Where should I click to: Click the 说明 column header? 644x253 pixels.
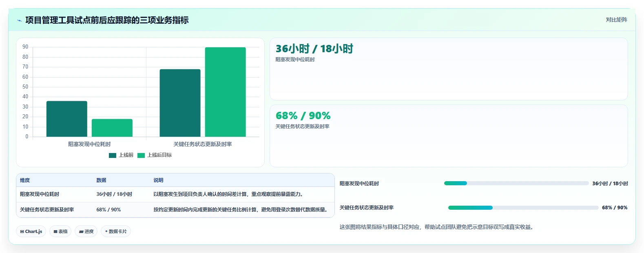click(158, 180)
